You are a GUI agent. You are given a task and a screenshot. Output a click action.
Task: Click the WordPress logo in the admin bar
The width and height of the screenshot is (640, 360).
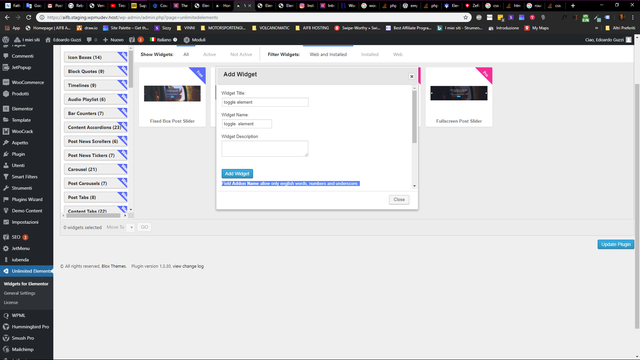pos(6,40)
